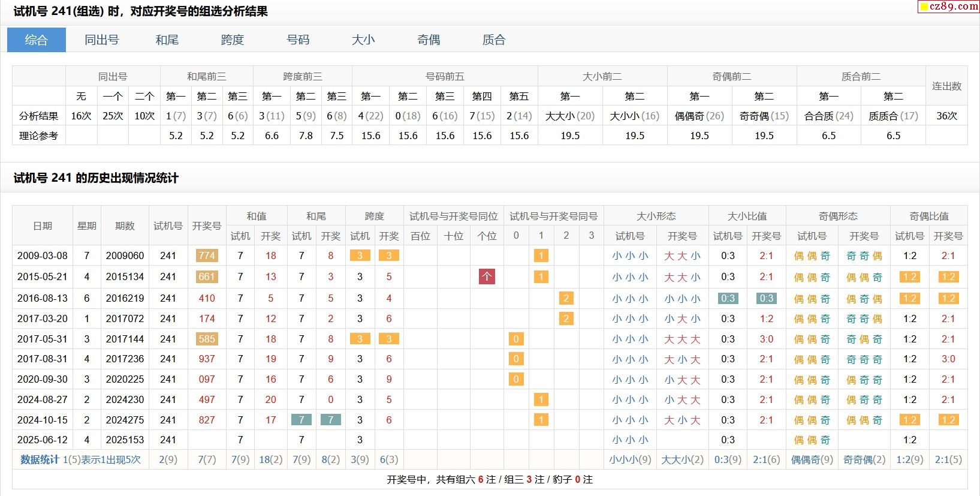Switch to the 奇偶 tab

429,40
